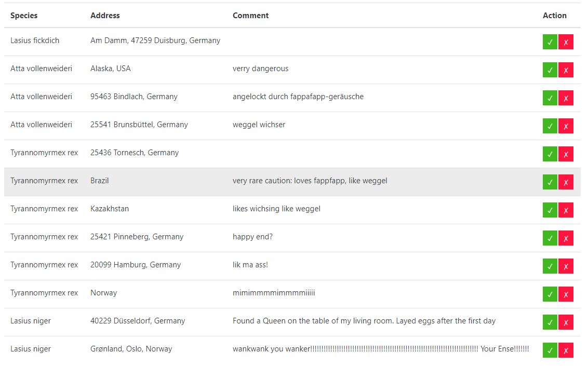Reject the Grønland, Oslo entry
This screenshot has height=366, width=588.
566,350
